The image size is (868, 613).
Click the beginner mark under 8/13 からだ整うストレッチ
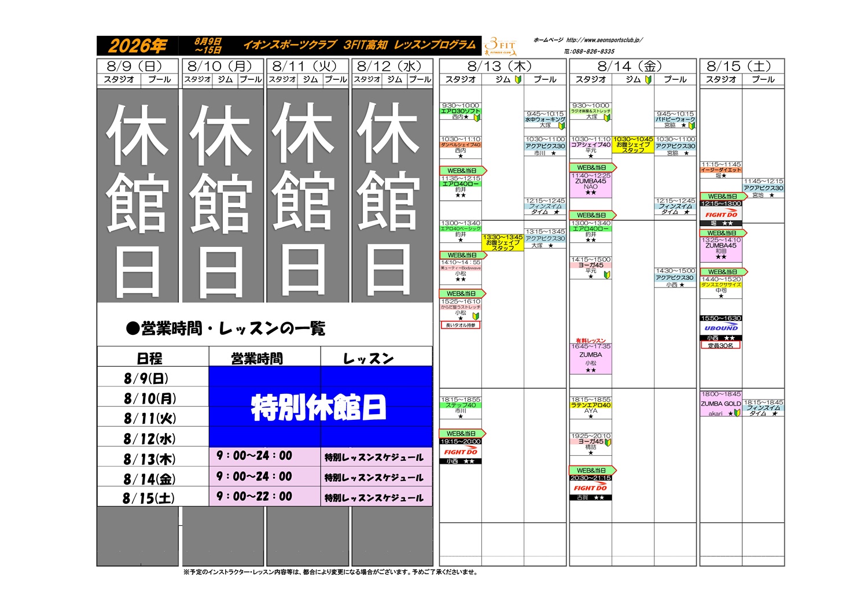(476, 317)
